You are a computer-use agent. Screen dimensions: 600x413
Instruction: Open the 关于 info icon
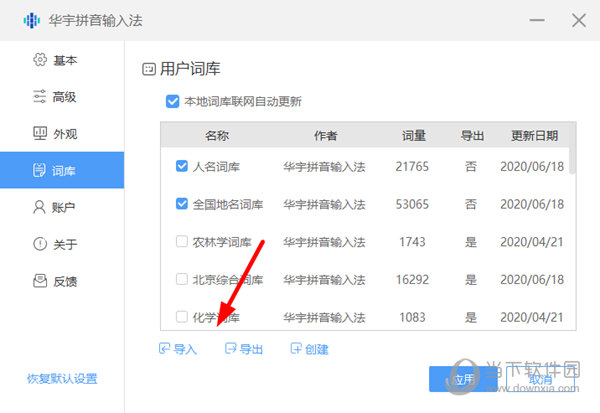click(x=40, y=244)
